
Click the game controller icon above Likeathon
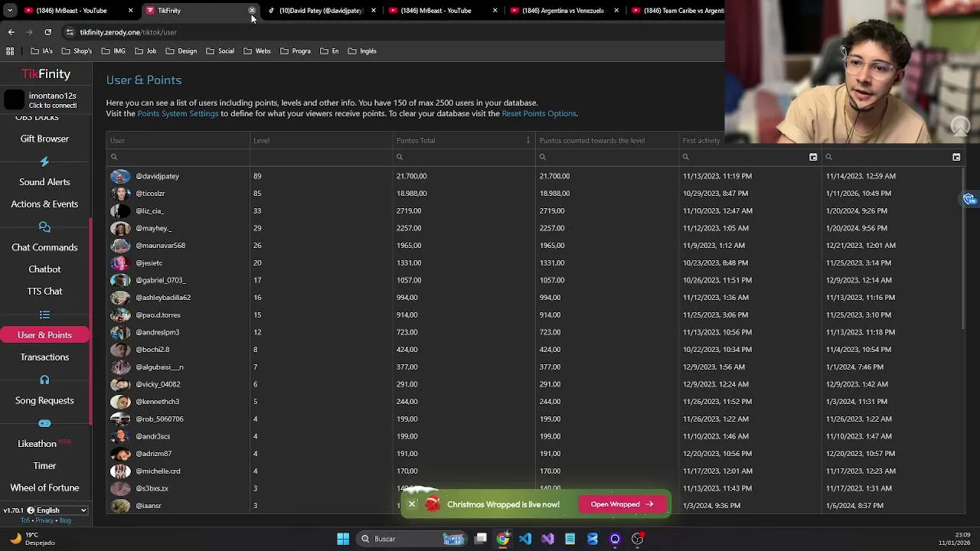44,423
